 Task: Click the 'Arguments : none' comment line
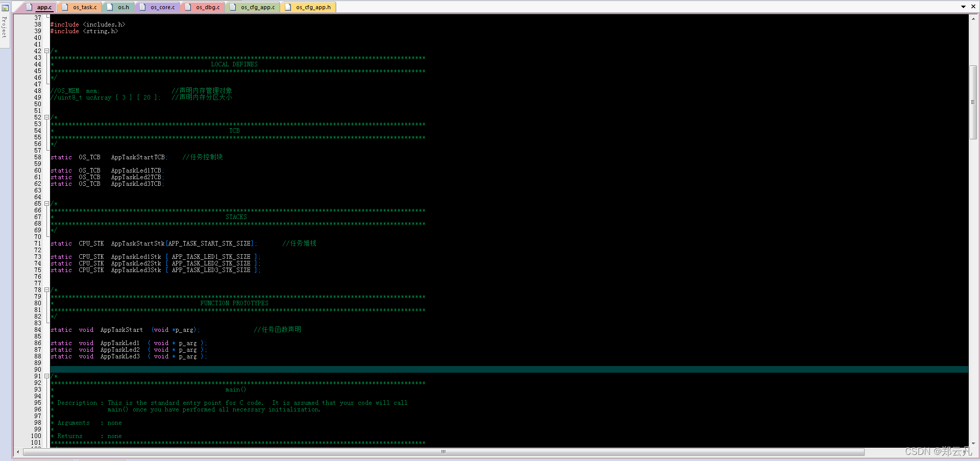86,423
